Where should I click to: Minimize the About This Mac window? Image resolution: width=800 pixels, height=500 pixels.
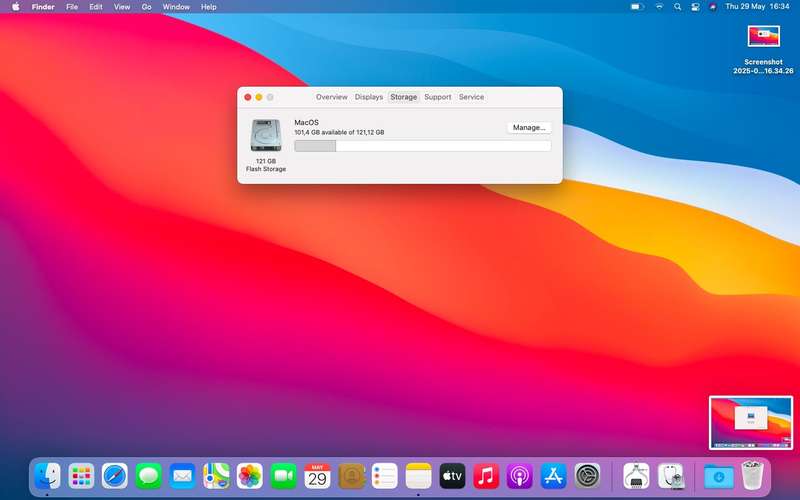tap(259, 97)
